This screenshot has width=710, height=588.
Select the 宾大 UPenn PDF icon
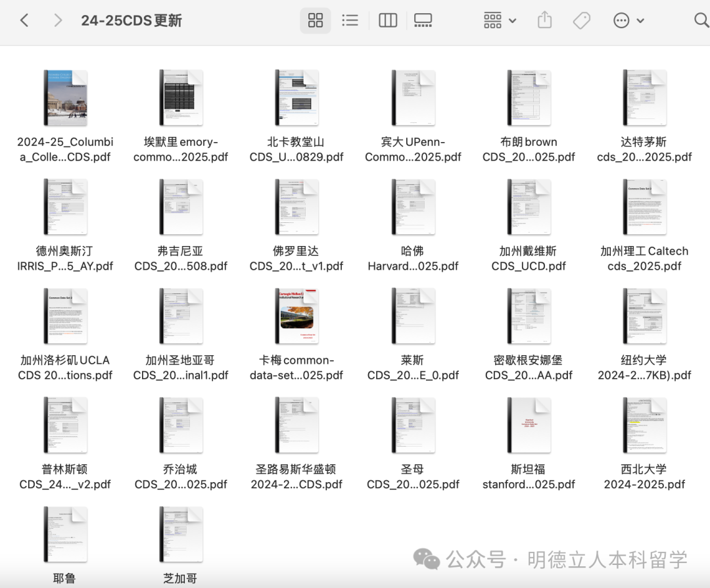coord(413,98)
